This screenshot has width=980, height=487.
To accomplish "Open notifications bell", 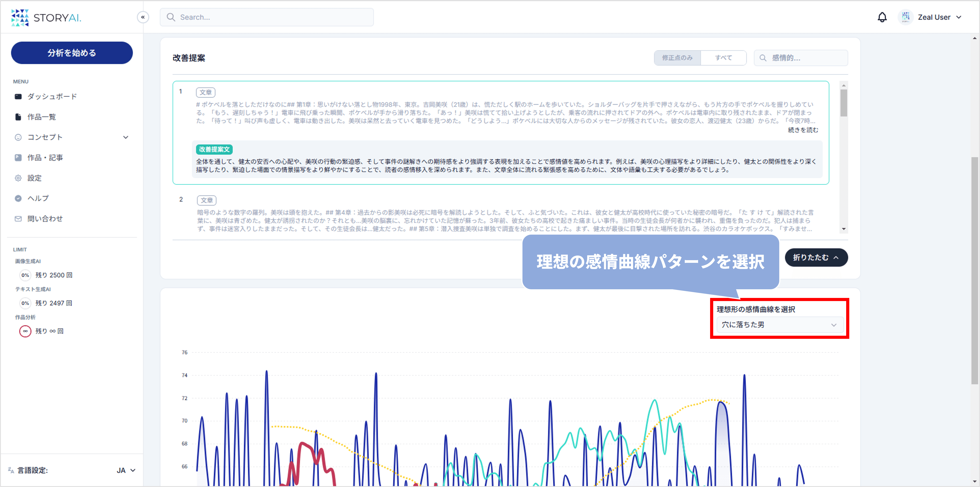I will tap(882, 17).
